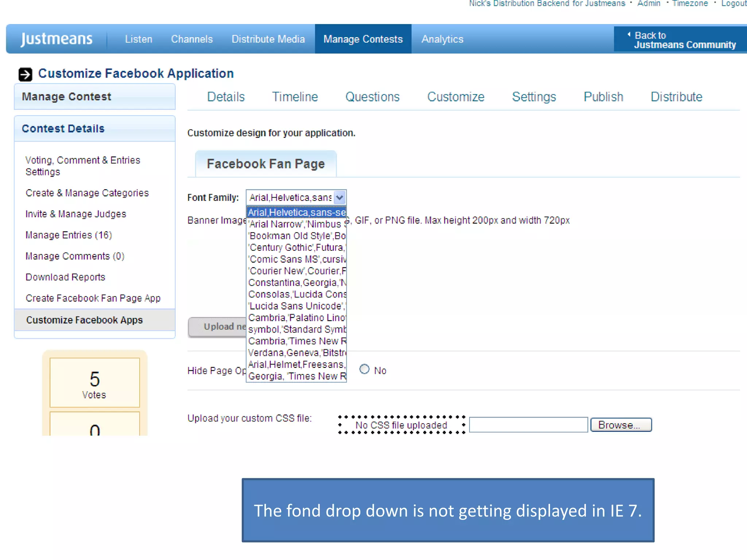Choose the 'symbol,Standard Symbols' font option
Screen dimensions: 747x560
(297, 329)
